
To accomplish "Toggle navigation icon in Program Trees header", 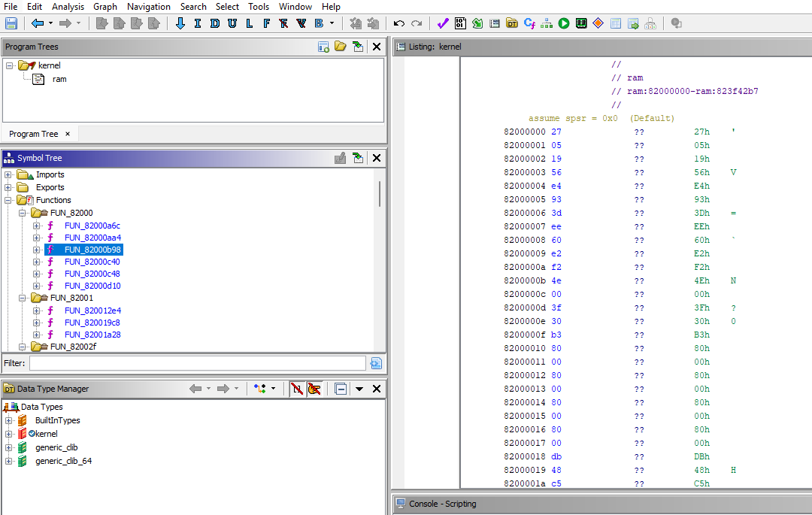I will [x=358, y=47].
